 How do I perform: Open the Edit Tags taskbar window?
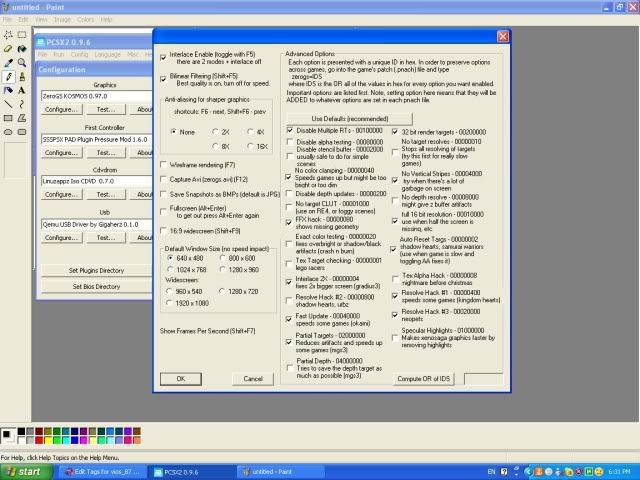click(103, 472)
